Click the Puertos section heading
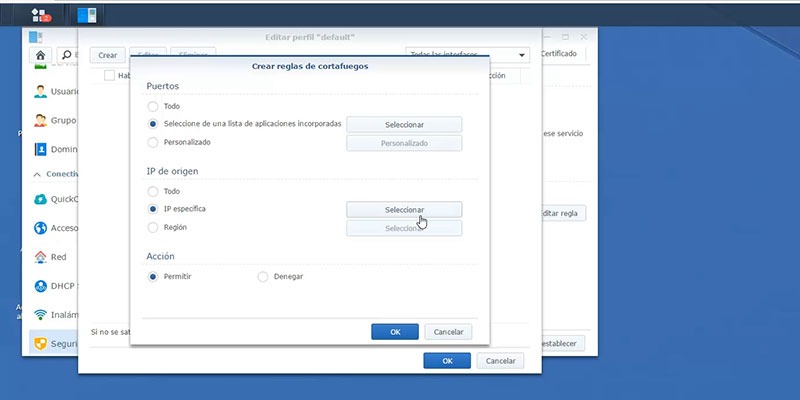 (x=162, y=86)
